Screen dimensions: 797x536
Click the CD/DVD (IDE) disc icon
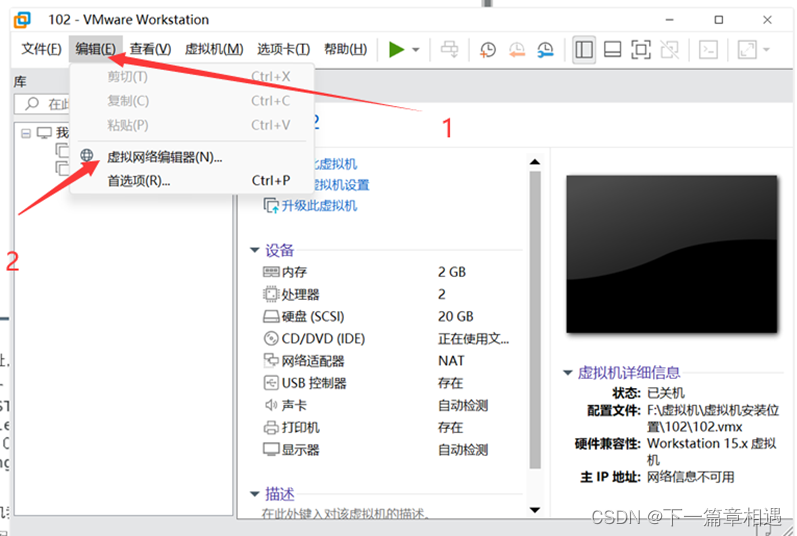coord(271,338)
